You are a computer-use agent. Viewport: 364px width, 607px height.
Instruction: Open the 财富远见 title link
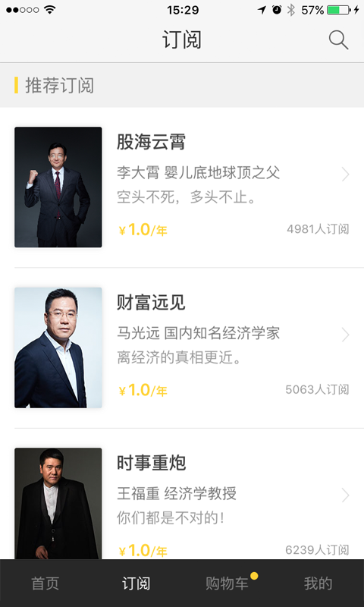pos(151,302)
